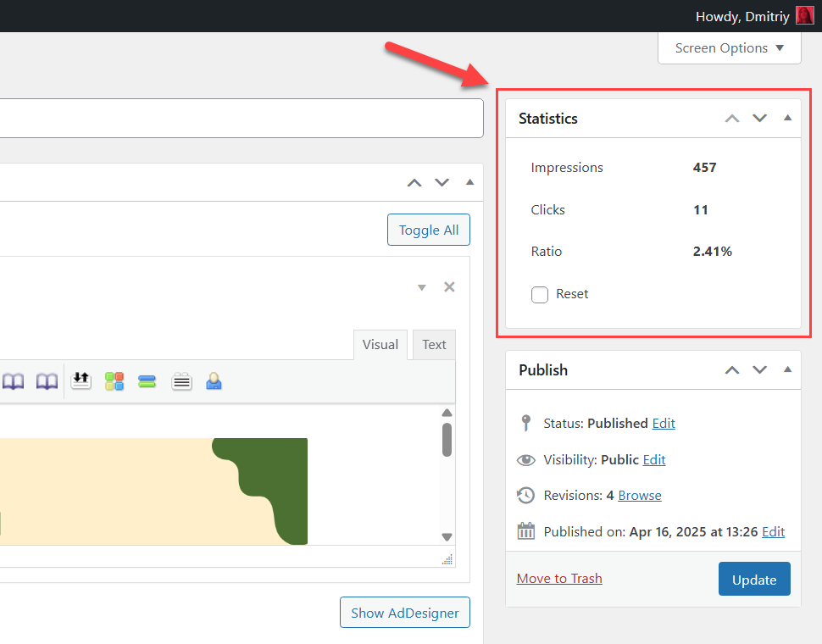Image resolution: width=822 pixels, height=644 pixels.
Task: Click the Show AdDesigner button
Action: tap(405, 612)
